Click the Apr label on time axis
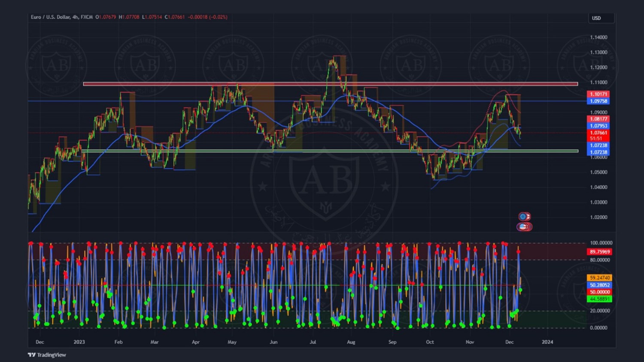This screenshot has width=644, height=362. 196,342
